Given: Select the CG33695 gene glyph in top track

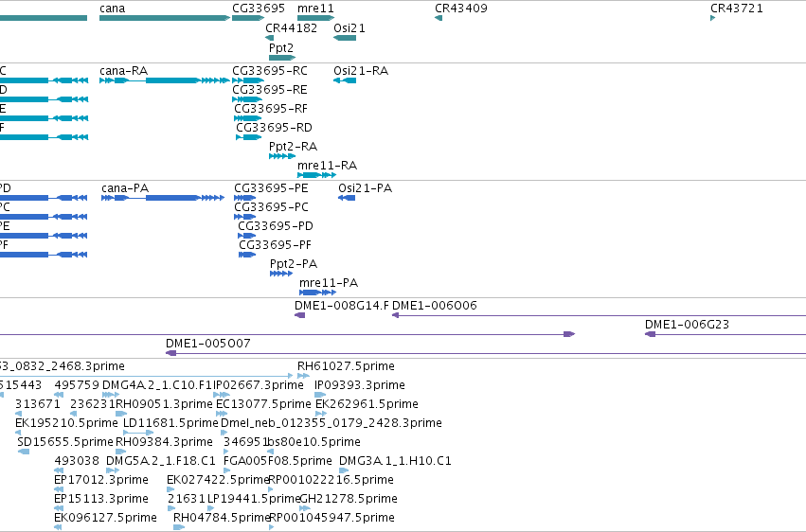Looking at the screenshot, I should [x=248, y=18].
